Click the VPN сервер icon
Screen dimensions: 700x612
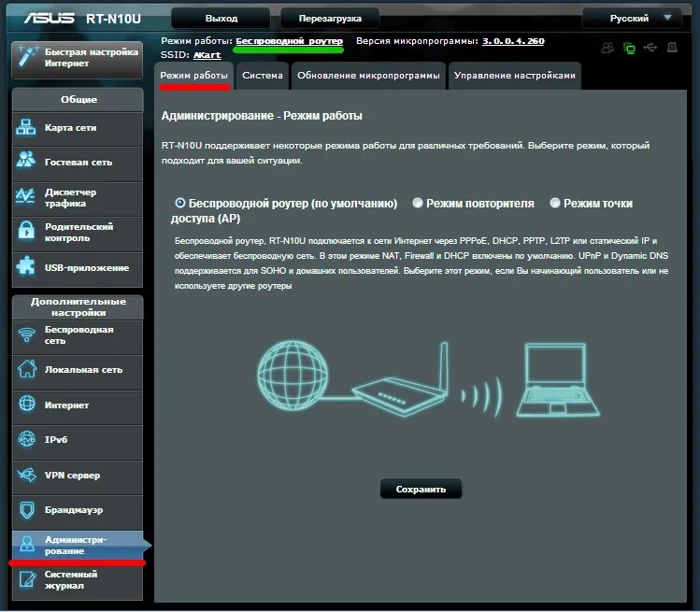(x=26, y=474)
